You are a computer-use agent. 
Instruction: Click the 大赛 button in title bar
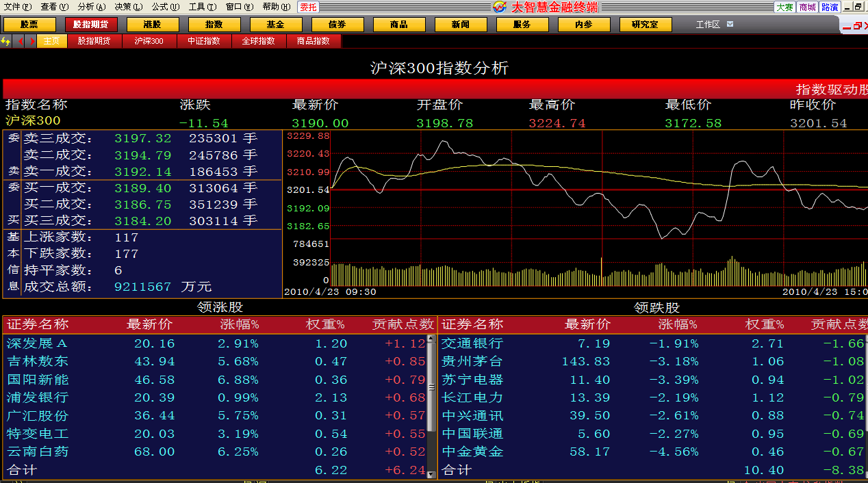(784, 7)
